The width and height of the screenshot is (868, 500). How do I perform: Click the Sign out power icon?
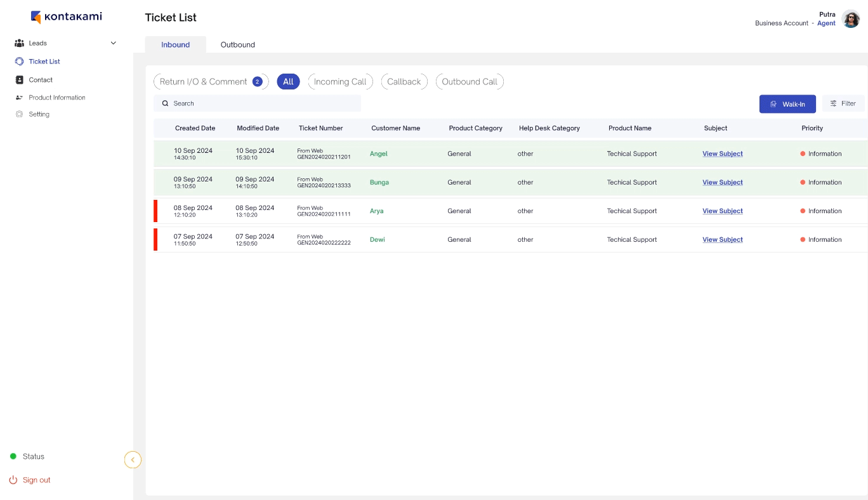coord(13,480)
